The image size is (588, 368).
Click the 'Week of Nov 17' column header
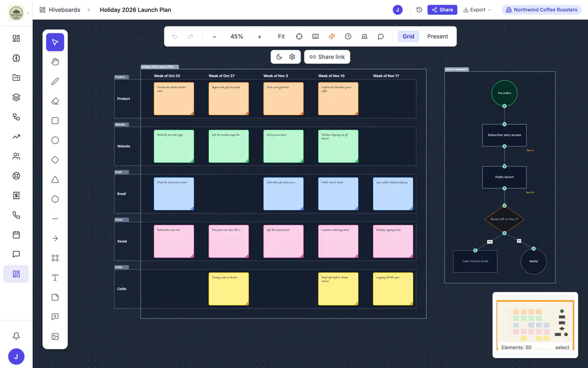386,76
